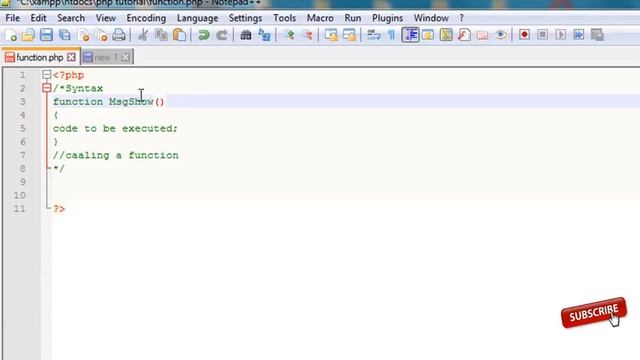Screen dimensions: 640x360
Task: Open the Macro menu
Action: (320, 18)
